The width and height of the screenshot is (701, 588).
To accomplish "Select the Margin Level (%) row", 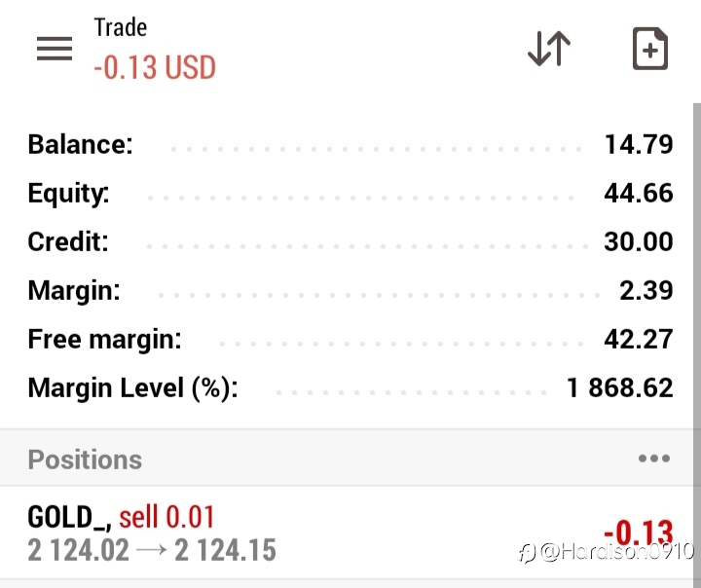I will (x=350, y=387).
